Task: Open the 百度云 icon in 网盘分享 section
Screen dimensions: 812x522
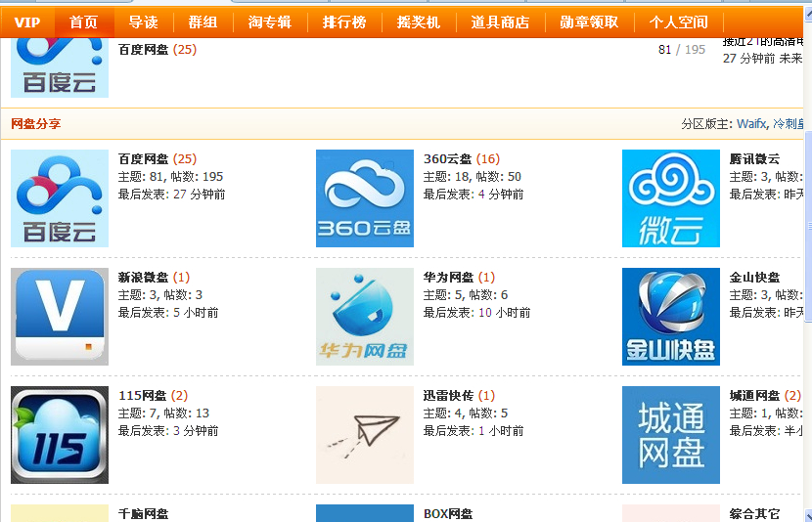Action: [60, 198]
